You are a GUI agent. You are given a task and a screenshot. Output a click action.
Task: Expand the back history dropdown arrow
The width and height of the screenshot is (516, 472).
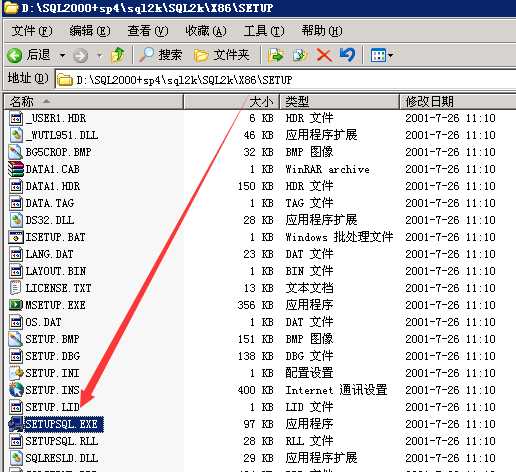pyautogui.click(x=62, y=55)
